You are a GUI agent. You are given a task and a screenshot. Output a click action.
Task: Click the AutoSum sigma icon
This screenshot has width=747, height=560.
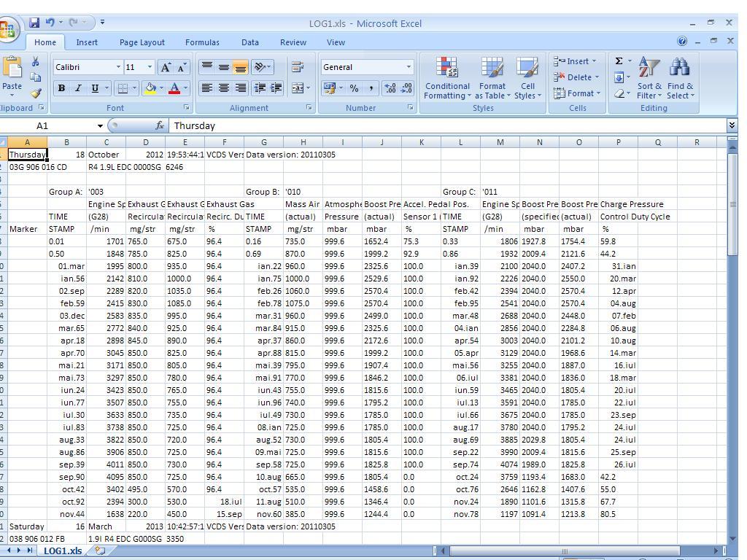coord(619,61)
